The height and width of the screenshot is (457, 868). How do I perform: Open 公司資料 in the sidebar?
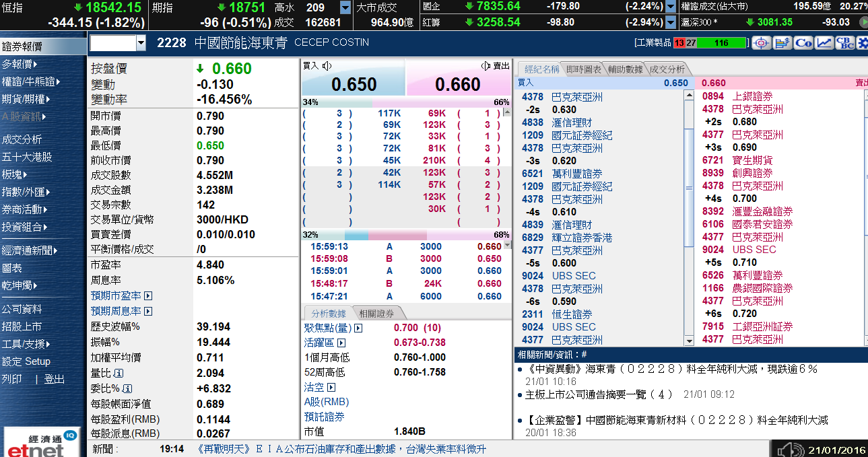pyautogui.click(x=22, y=309)
